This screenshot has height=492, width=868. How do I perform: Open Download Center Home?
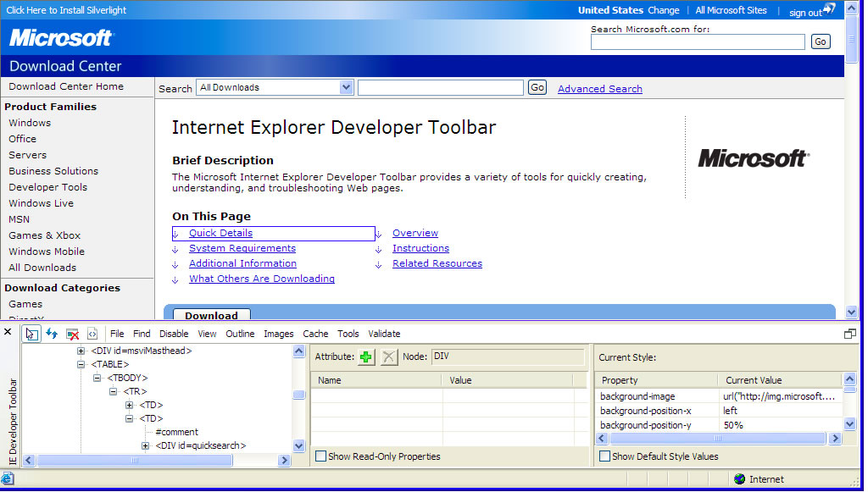coord(66,86)
